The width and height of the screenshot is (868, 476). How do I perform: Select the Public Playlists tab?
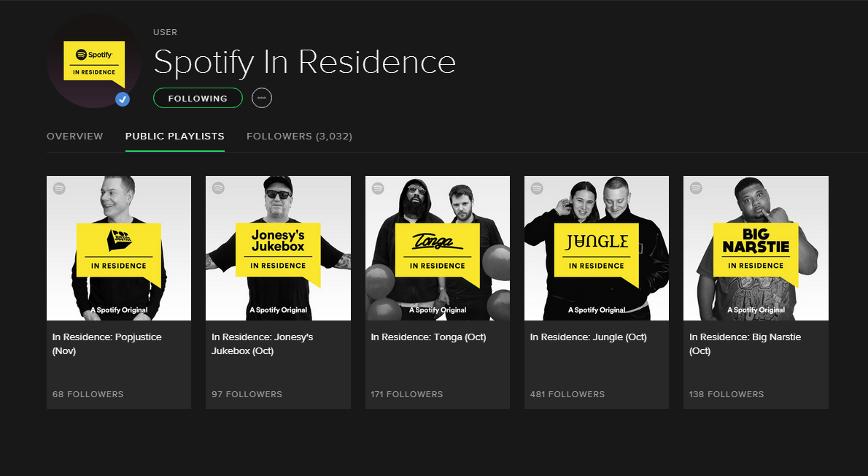[175, 137]
